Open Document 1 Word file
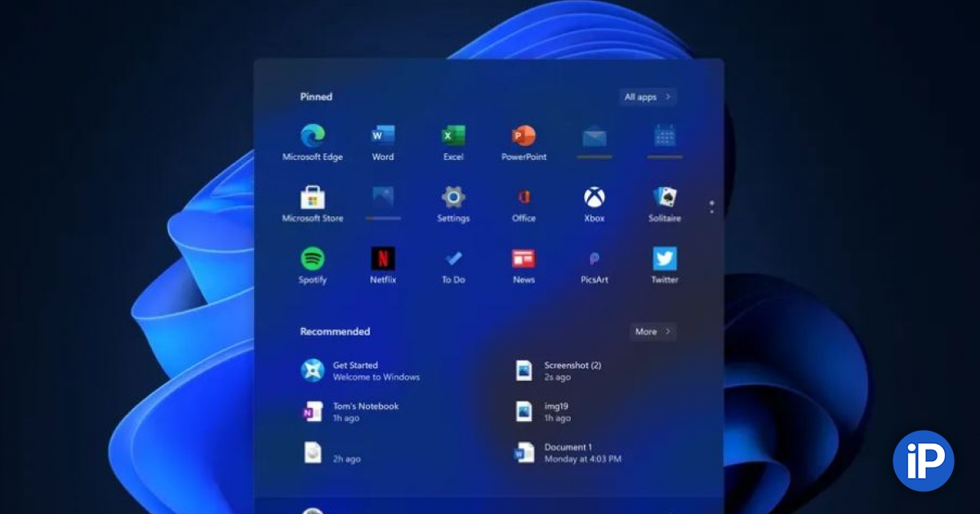 coord(568,453)
